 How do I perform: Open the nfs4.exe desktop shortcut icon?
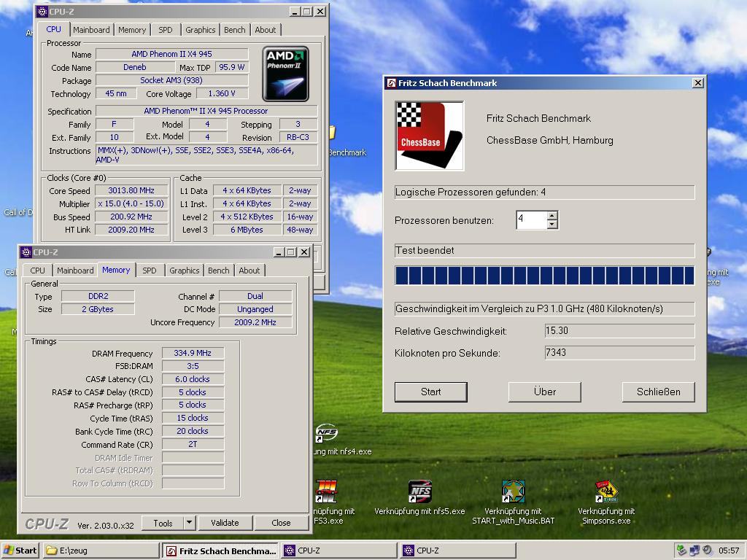pyautogui.click(x=327, y=432)
